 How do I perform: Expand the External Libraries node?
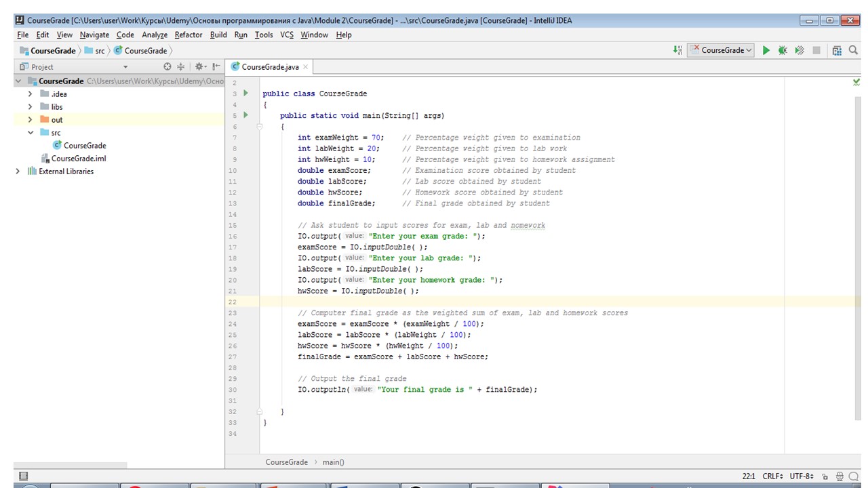18,171
